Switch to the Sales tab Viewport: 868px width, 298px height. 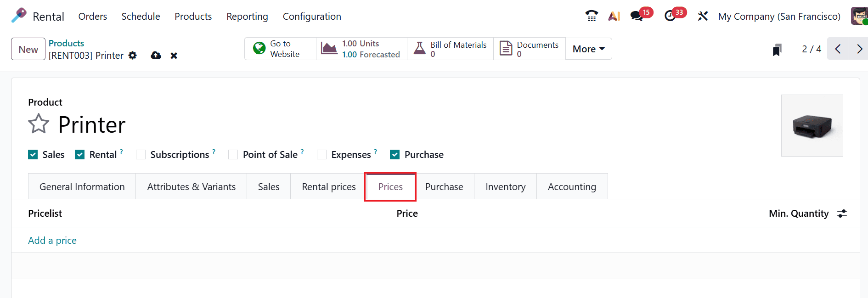point(269,186)
